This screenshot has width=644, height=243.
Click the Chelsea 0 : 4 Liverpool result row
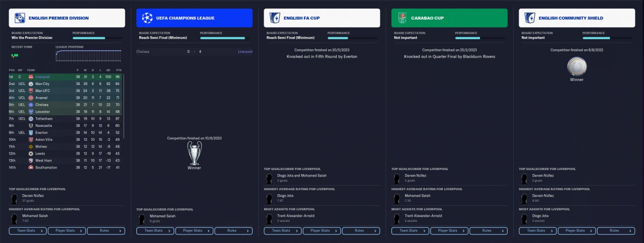click(194, 51)
